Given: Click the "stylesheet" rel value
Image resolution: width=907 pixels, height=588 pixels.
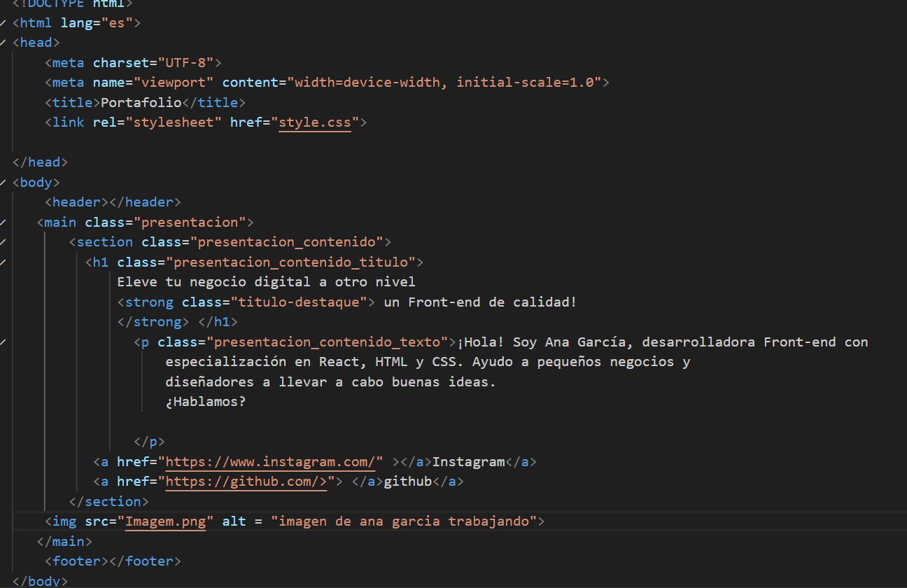Looking at the screenshot, I should point(174,122).
